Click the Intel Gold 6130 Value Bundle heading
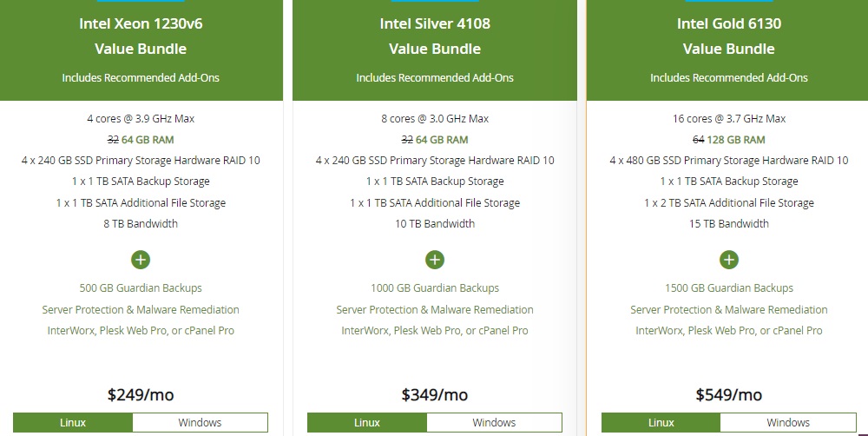The height and width of the screenshot is (436, 868). click(729, 36)
